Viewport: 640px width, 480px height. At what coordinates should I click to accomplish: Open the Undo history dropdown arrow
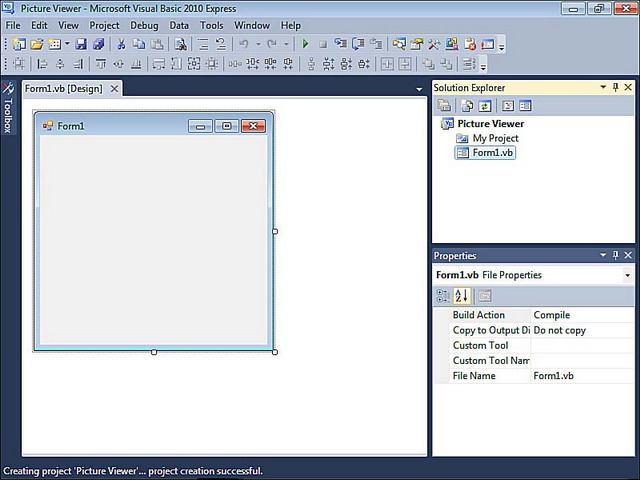tap(258, 44)
